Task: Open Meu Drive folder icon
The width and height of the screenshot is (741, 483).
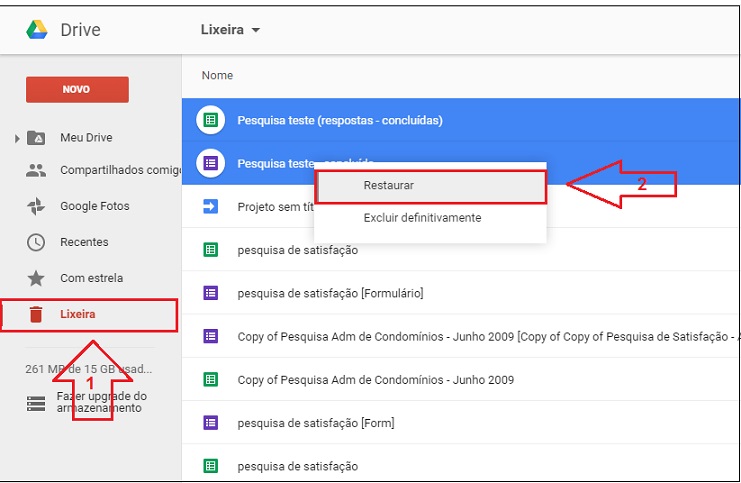Action: coord(36,138)
